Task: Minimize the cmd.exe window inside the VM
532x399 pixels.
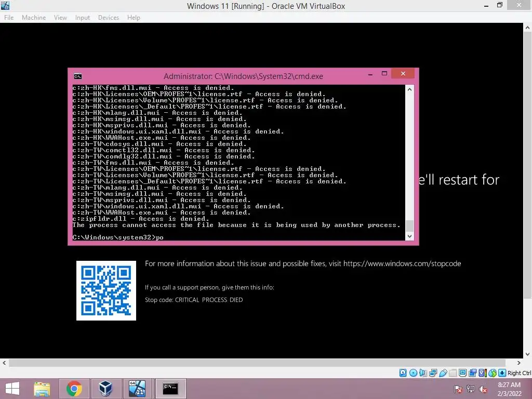Action: point(370,74)
